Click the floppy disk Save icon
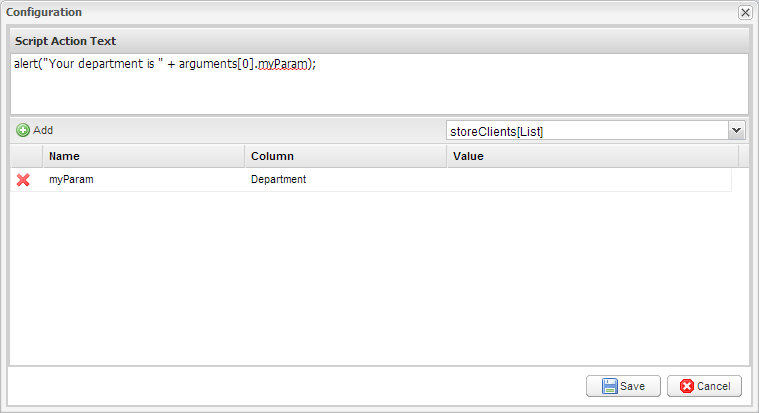This screenshot has width=759, height=413. click(609, 386)
